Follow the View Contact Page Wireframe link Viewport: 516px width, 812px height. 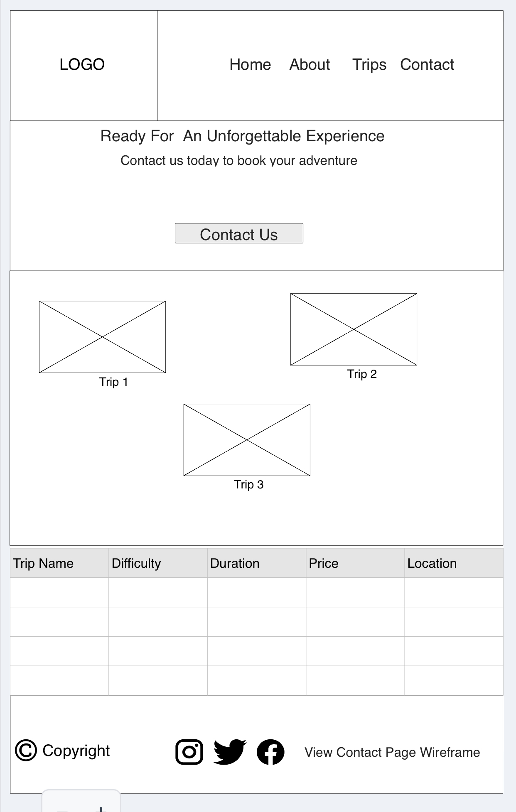[x=392, y=752]
